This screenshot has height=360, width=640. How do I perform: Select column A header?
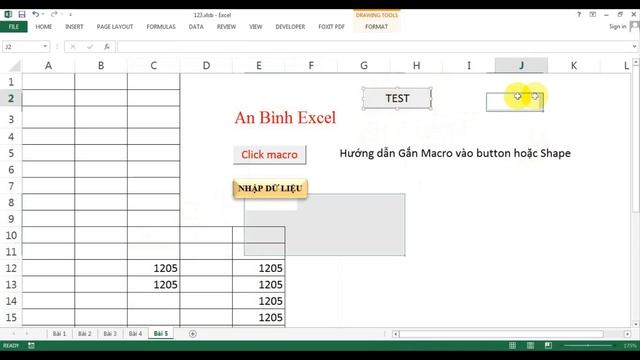point(48,65)
